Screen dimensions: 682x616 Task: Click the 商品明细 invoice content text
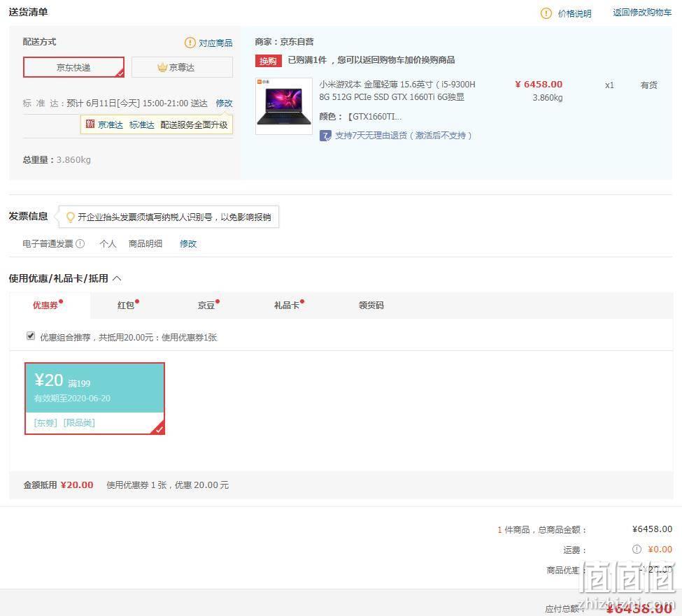click(x=145, y=243)
